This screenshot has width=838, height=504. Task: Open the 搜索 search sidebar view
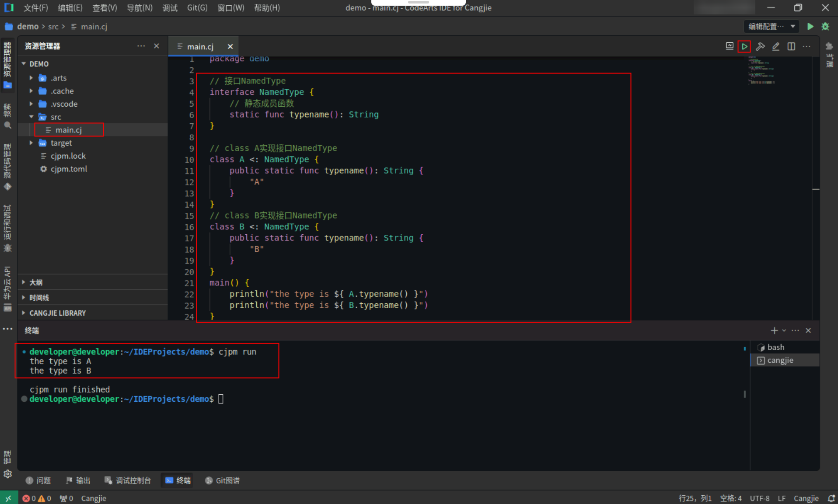click(x=7, y=116)
